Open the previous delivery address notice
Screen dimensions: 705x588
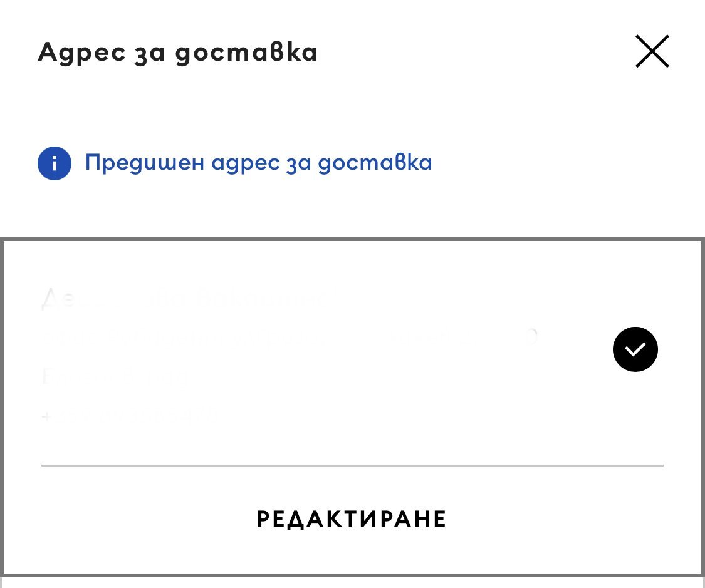pyautogui.click(x=258, y=163)
